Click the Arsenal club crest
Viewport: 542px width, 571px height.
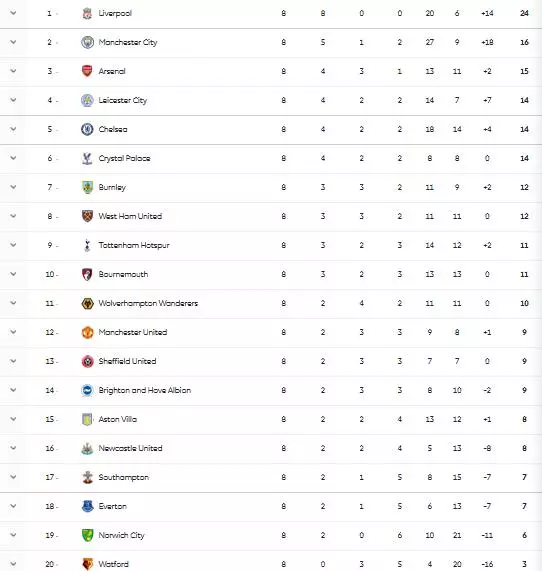pyautogui.click(x=87, y=71)
